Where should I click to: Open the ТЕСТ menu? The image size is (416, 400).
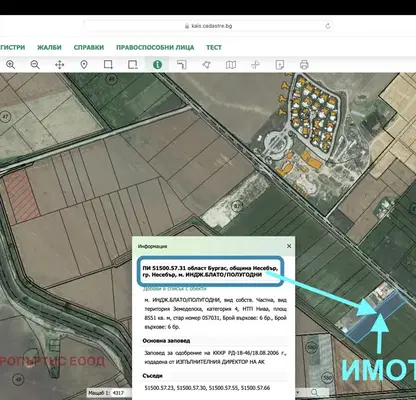point(214,47)
